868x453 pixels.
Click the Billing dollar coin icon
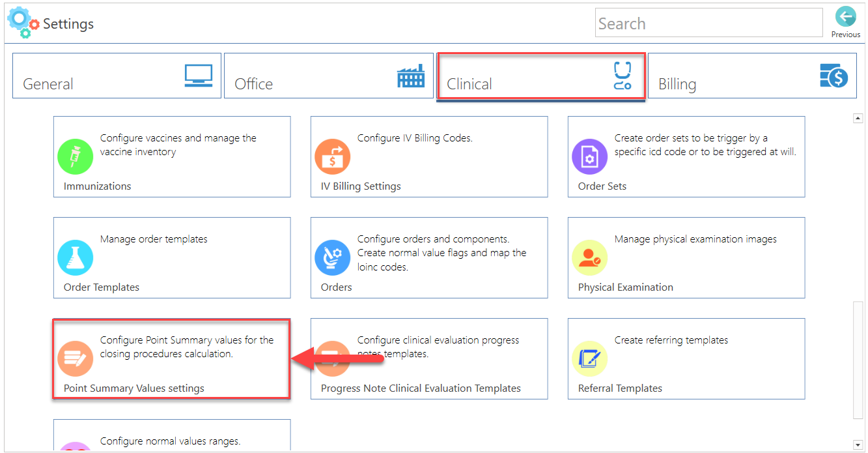833,76
